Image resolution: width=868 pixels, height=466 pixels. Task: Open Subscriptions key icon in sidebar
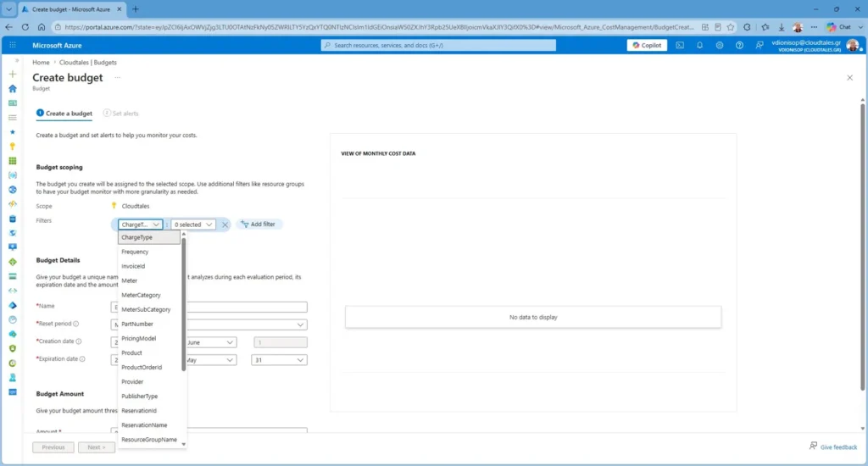pos(12,146)
